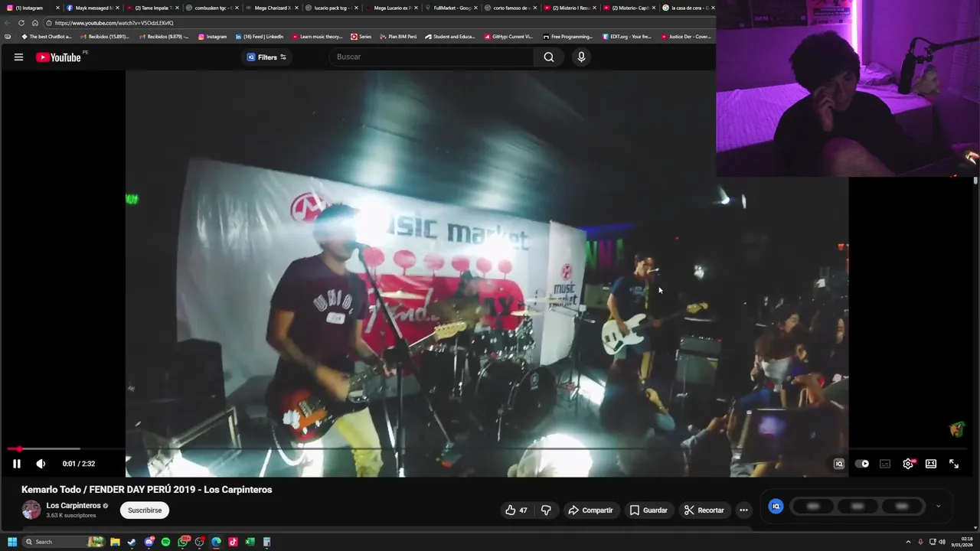This screenshot has width=980, height=551.
Task: Click the browser address bar URL
Action: tap(115, 23)
